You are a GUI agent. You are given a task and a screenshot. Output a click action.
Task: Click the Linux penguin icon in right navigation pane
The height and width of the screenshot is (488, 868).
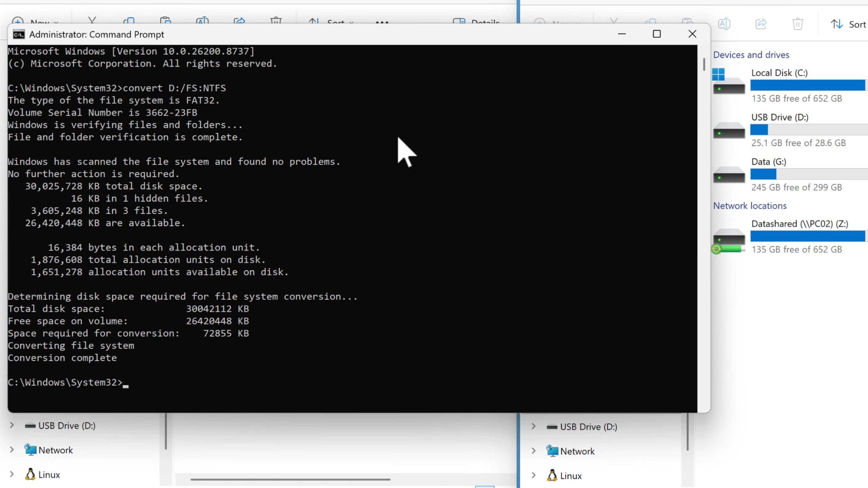[552, 475]
